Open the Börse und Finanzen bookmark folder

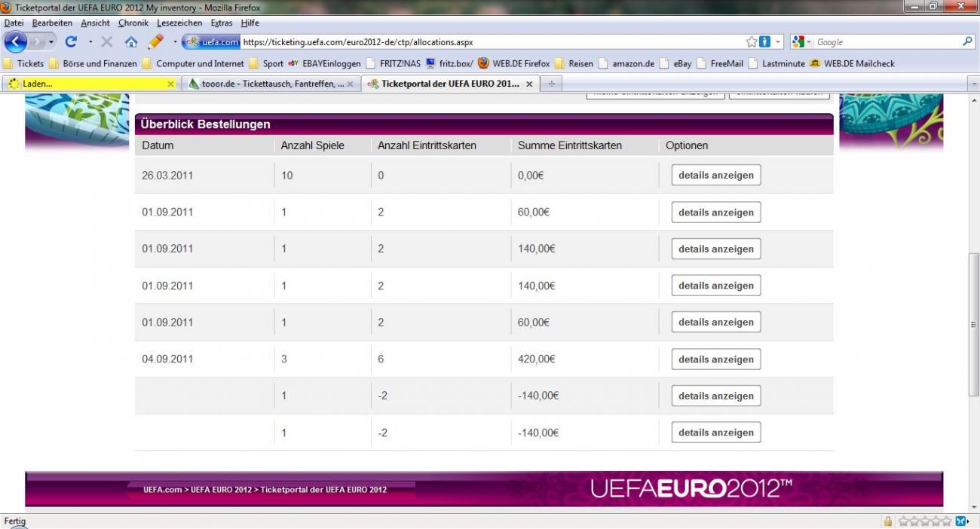click(x=93, y=64)
